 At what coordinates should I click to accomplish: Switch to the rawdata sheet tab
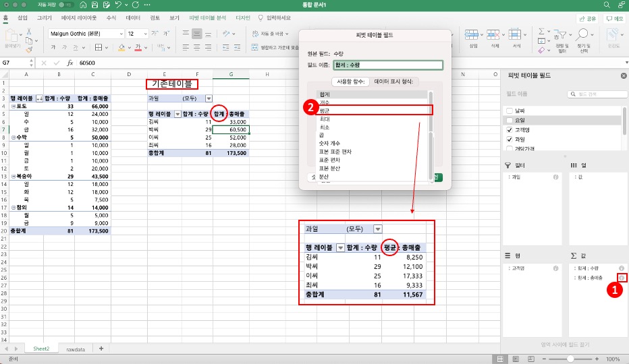[x=76, y=348]
